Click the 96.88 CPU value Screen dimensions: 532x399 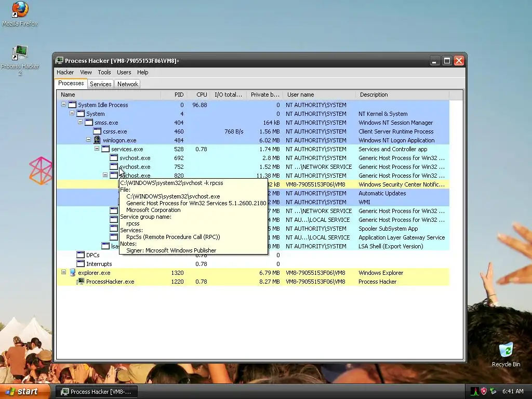pyautogui.click(x=199, y=105)
